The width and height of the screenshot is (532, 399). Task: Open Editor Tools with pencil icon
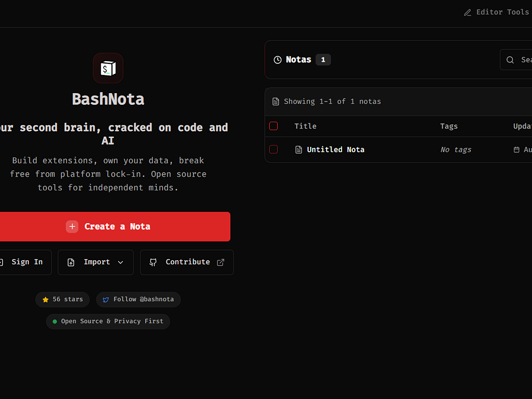[x=497, y=12]
